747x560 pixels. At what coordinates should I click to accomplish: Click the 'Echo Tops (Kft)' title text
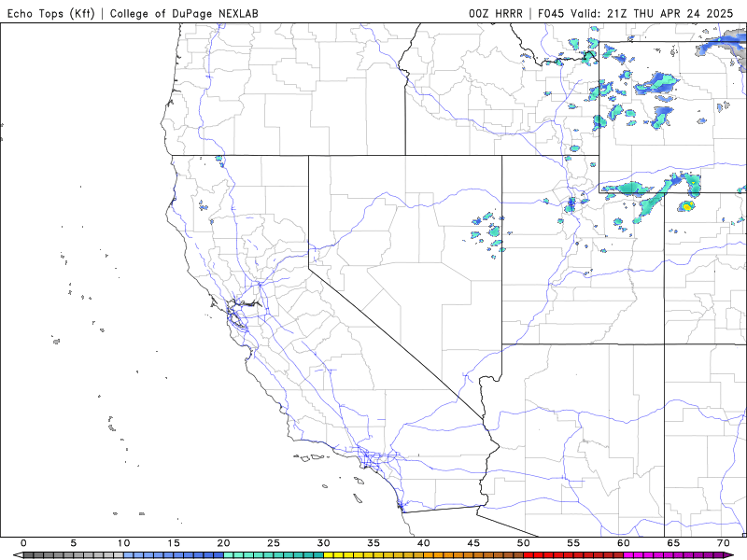pyautogui.click(x=51, y=13)
